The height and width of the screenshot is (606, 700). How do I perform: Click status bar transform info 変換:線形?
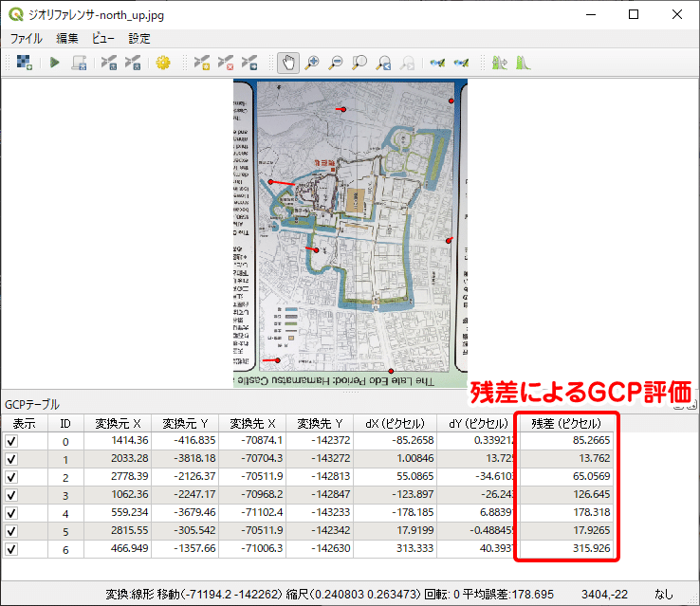[129, 595]
